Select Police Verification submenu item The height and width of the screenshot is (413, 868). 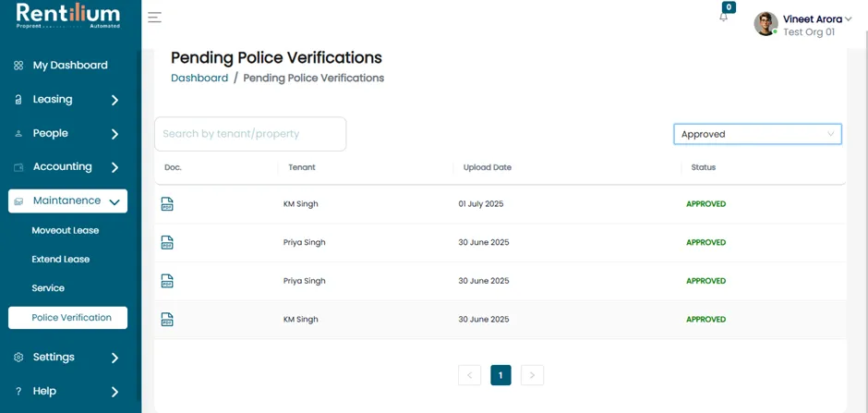click(67, 318)
